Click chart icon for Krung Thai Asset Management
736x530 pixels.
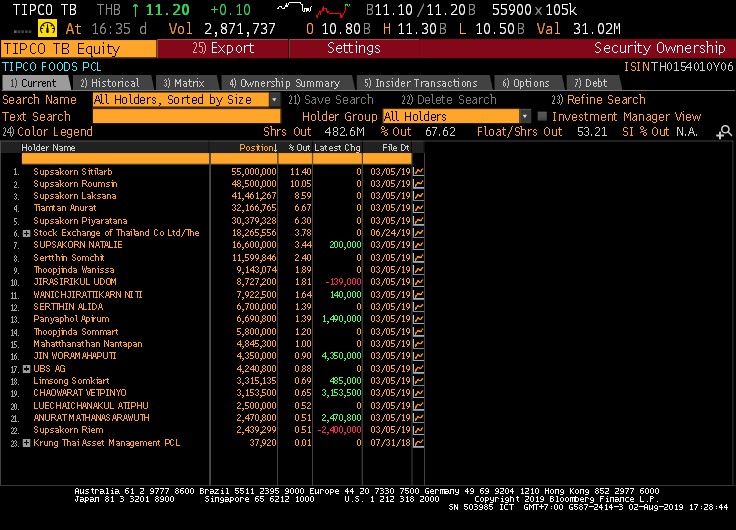point(419,443)
